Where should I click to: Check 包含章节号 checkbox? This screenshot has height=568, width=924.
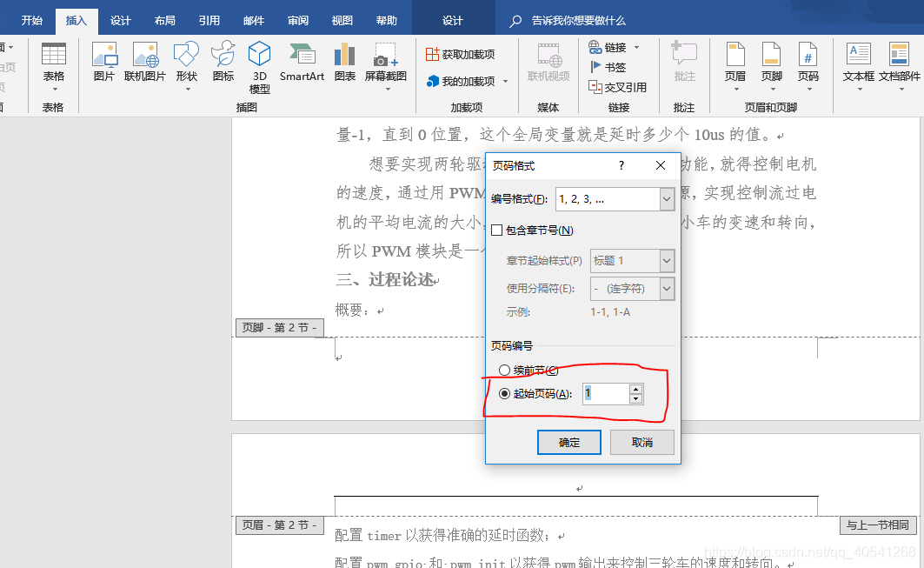click(496, 231)
